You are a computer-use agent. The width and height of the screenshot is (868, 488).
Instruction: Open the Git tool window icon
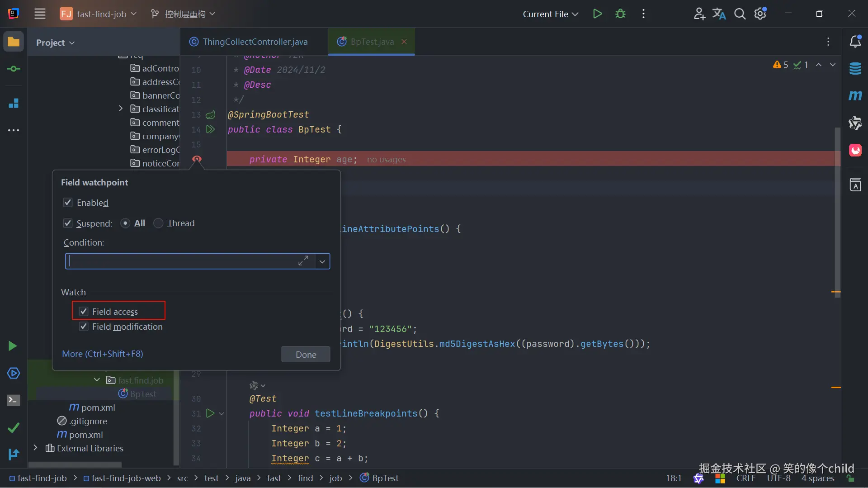(x=14, y=454)
